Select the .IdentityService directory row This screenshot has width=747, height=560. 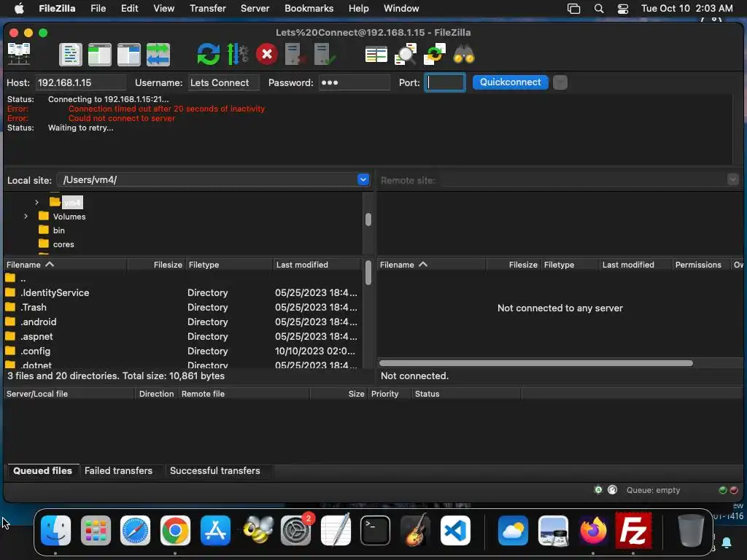pyautogui.click(x=182, y=293)
